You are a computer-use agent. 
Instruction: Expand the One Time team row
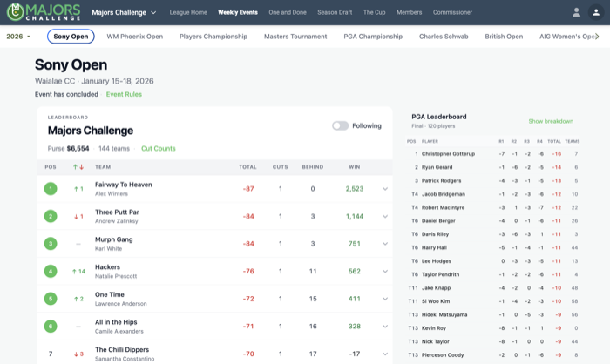pos(385,299)
